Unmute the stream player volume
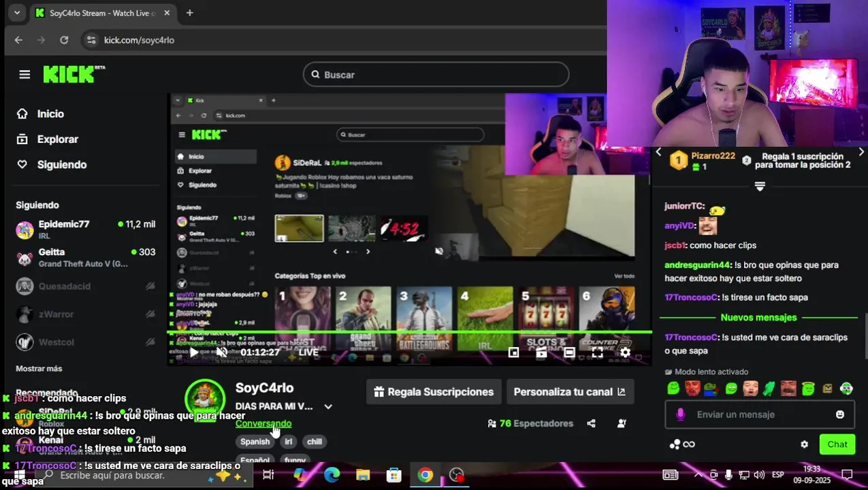Image resolution: width=868 pixels, height=490 pixels. pos(221,352)
